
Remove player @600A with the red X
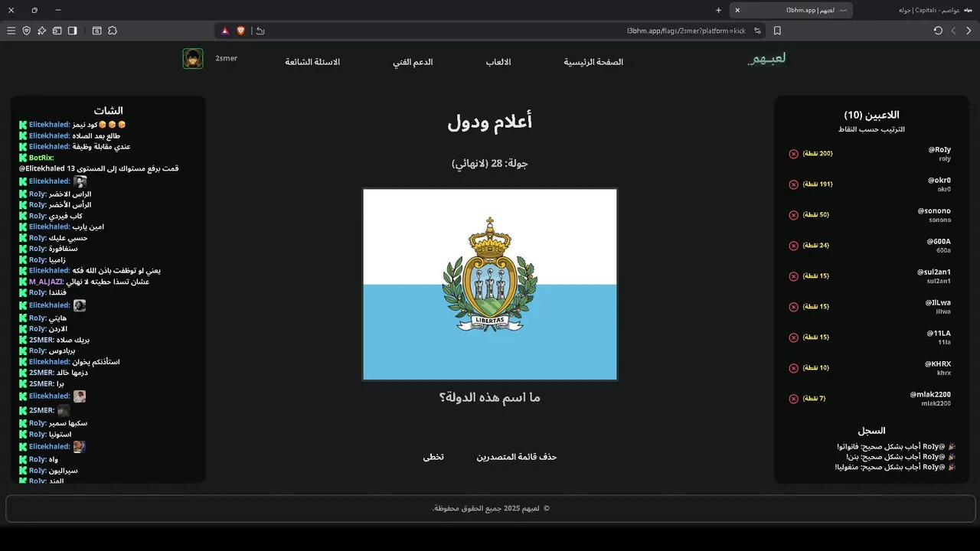pos(793,246)
